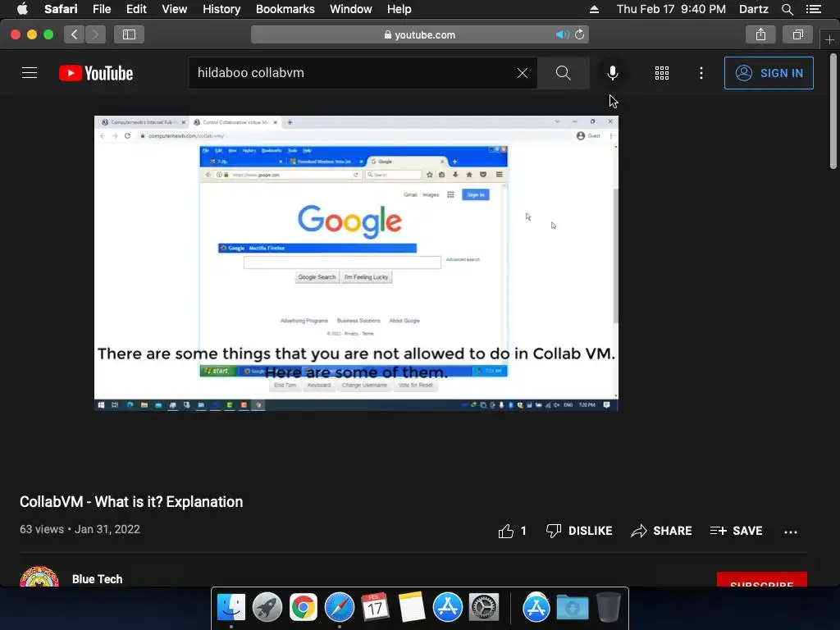Open the Apple menu
840x630 pixels.
click(22, 9)
